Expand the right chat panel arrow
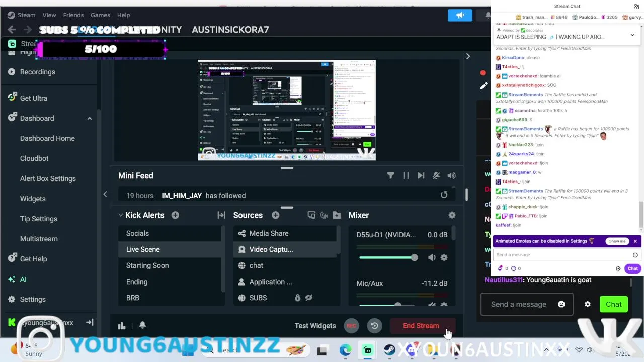 pyautogui.click(x=468, y=56)
